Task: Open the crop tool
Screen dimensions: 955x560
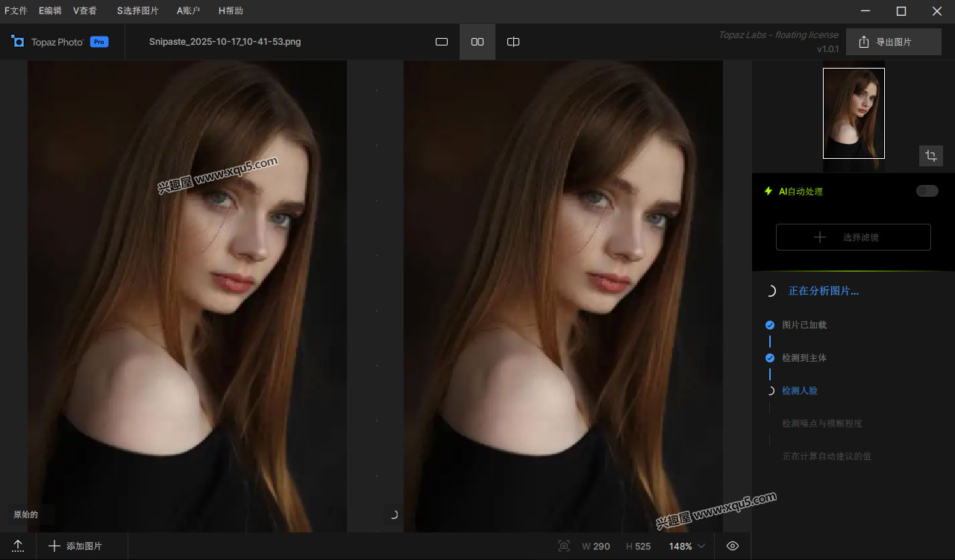Action: coord(930,155)
